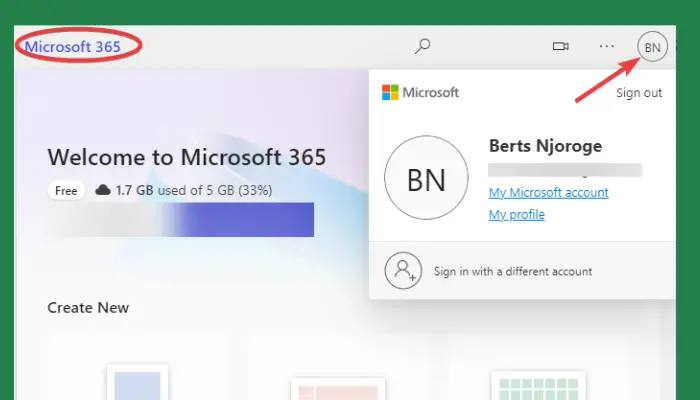
Task: Click the Welcome to Microsoft 365 heading
Action: (x=187, y=157)
